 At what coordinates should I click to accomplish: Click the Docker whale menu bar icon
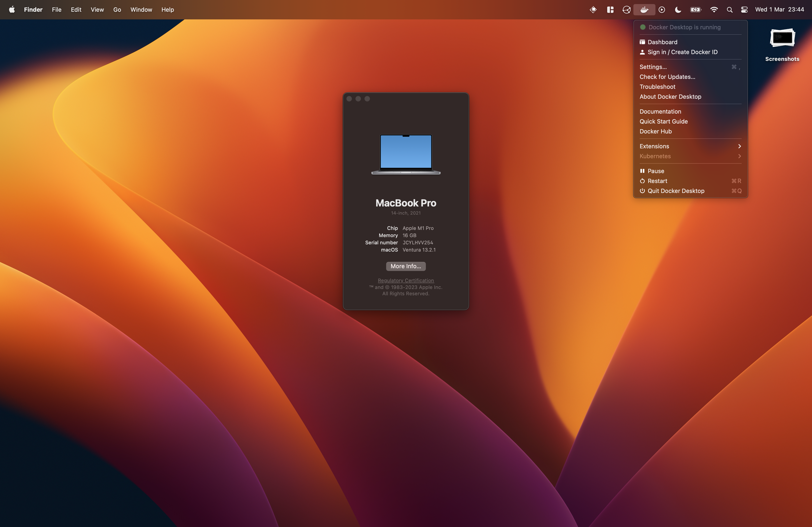644,9
